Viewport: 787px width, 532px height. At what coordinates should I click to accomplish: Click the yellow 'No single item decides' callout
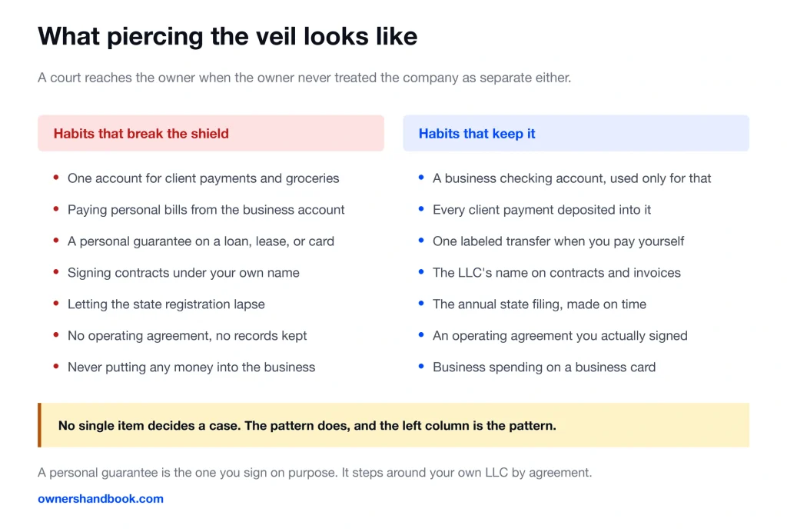[393, 425]
